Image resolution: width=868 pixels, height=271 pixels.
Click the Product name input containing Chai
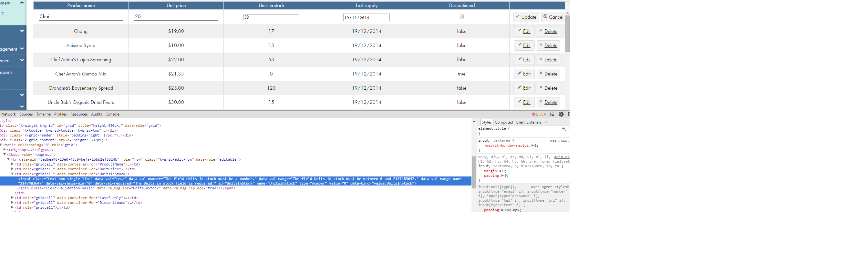(81, 16)
